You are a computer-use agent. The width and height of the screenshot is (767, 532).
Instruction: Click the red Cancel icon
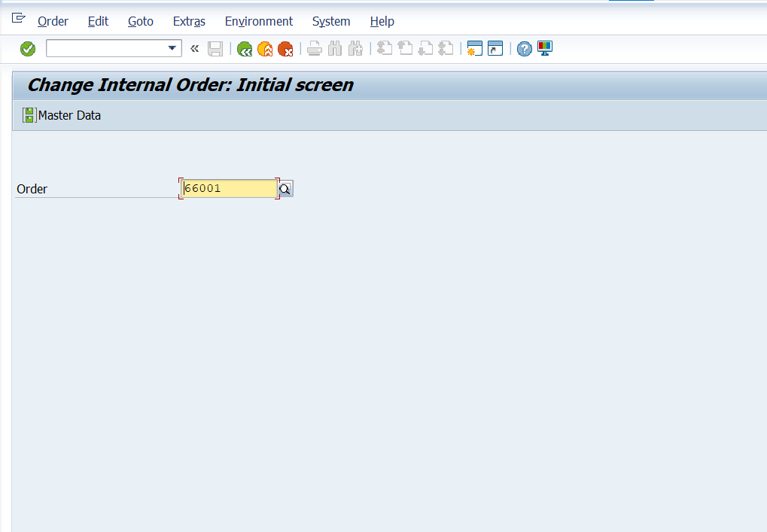coord(285,49)
